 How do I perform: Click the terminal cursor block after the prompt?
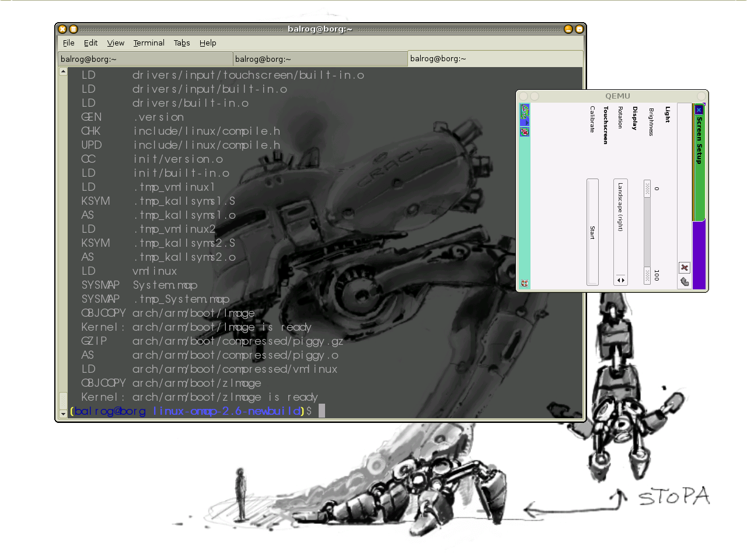322,411
